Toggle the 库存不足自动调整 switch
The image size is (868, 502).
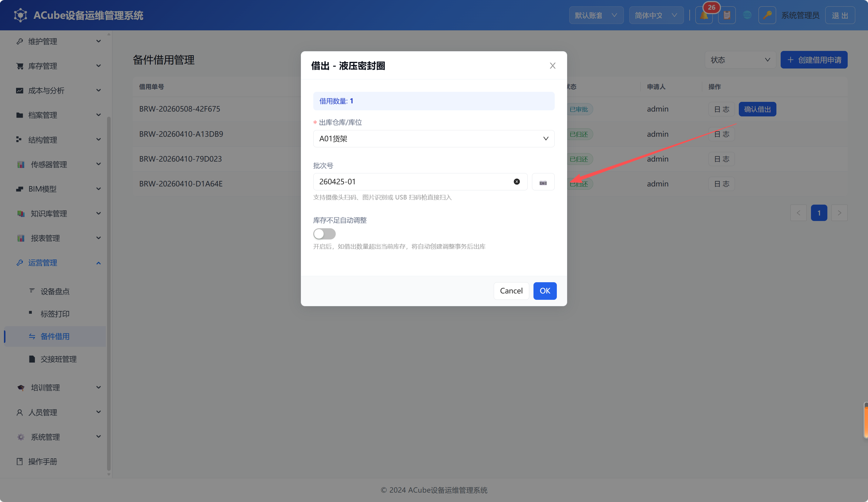pos(324,234)
